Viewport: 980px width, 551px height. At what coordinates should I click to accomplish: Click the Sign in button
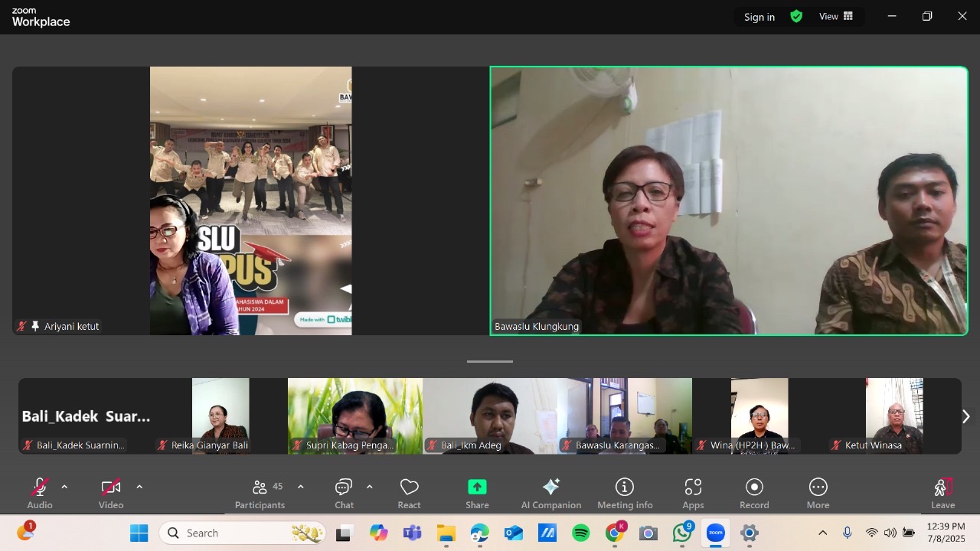tap(759, 17)
